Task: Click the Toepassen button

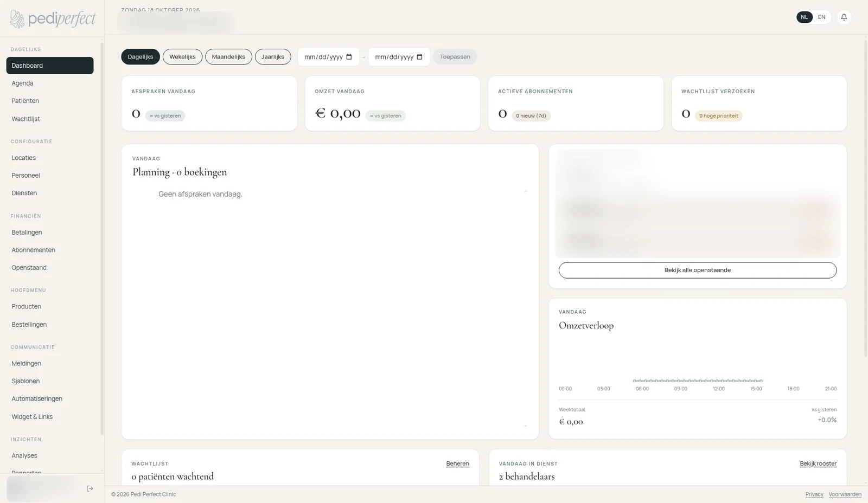Action: 455,57
